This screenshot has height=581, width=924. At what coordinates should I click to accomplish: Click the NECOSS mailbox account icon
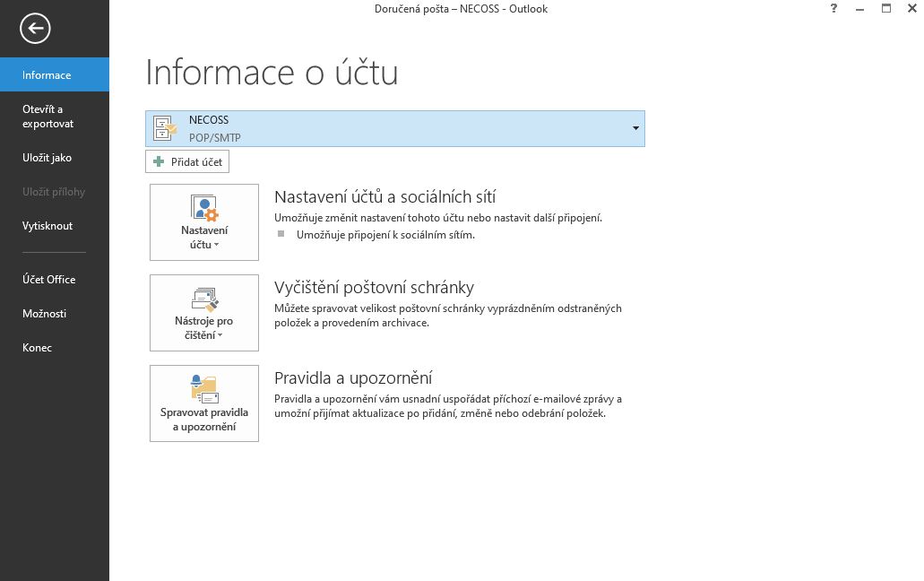coord(164,128)
